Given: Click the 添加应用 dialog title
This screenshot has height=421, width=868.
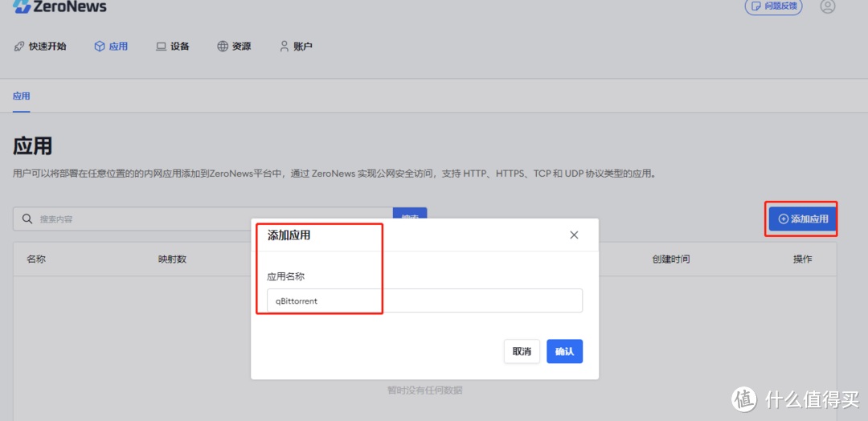Looking at the screenshot, I should point(289,235).
